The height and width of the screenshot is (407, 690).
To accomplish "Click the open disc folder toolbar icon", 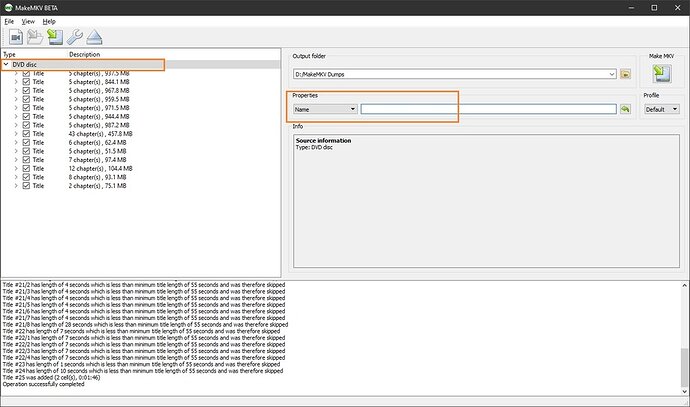I will coord(35,37).
